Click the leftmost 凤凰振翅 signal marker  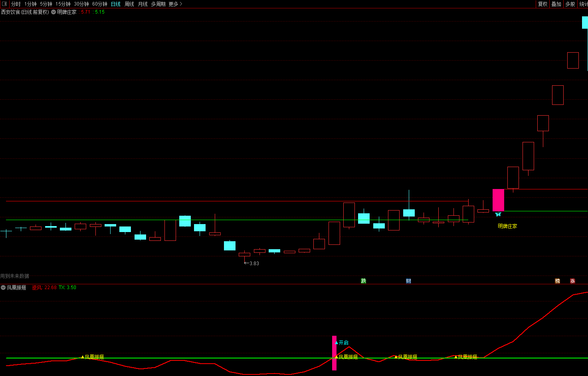[93, 357]
